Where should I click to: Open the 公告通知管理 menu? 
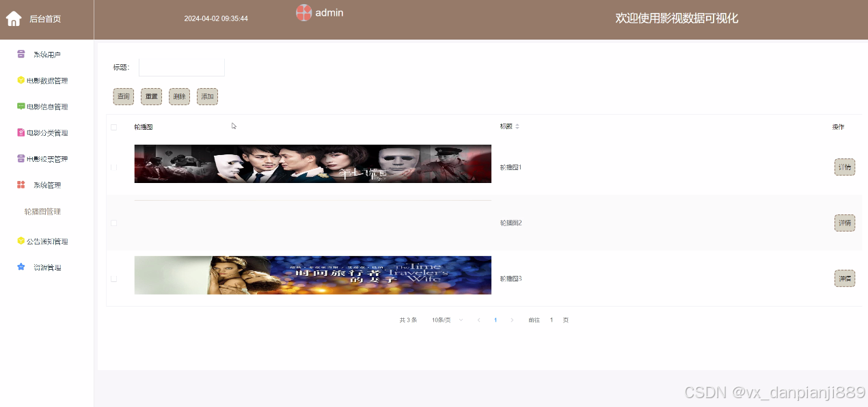tap(46, 241)
